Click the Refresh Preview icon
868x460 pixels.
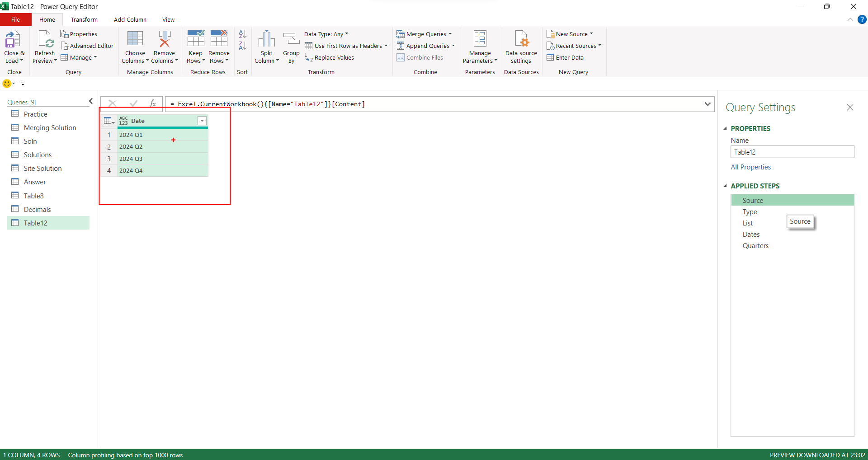[x=46, y=39]
